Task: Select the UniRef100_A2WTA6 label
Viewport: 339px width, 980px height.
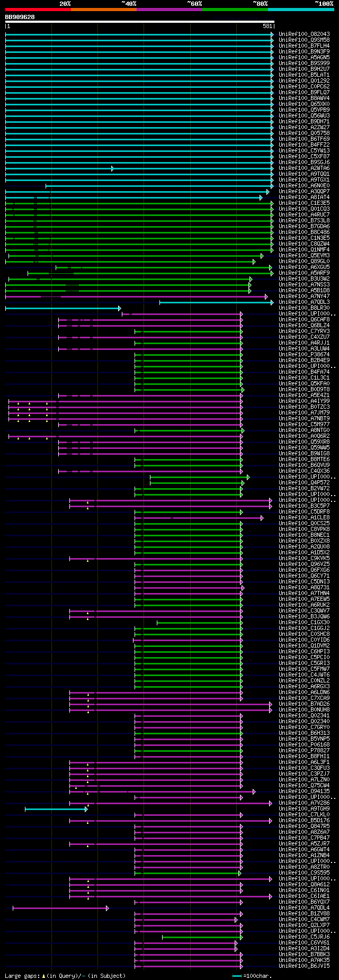Action: (x=304, y=168)
